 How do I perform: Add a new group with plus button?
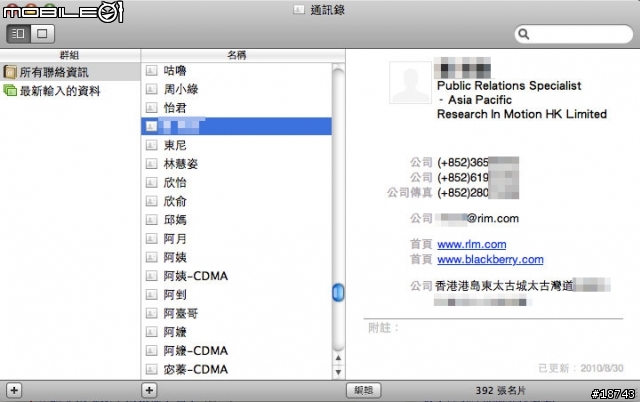14,391
